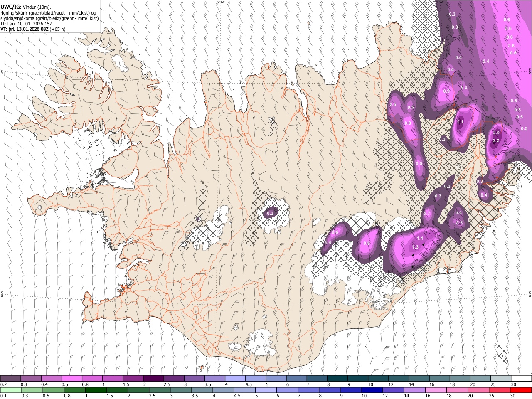Select the rain scale swatch between 0.5 and 0.8
Viewport: 532px width, 399px height.
[53, 390]
